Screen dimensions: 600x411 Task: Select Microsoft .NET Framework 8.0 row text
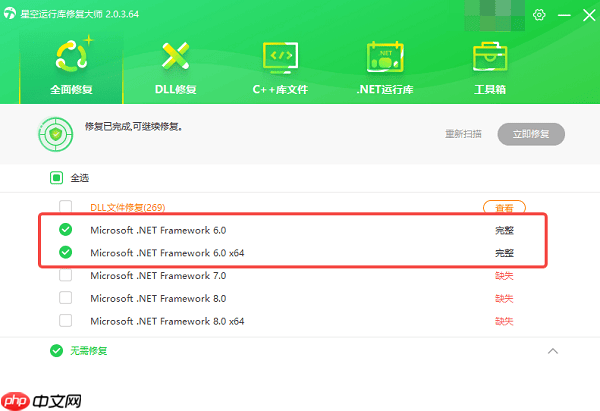click(x=158, y=298)
